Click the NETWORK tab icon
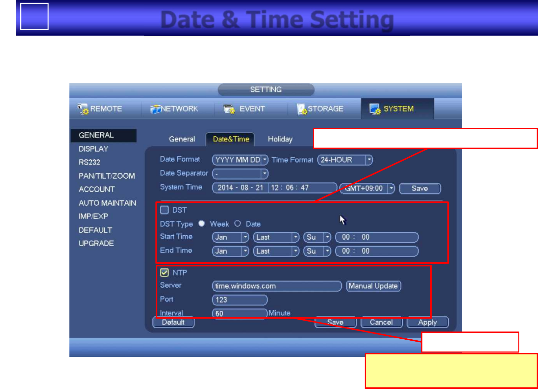This screenshot has height=392, width=554. [x=155, y=109]
